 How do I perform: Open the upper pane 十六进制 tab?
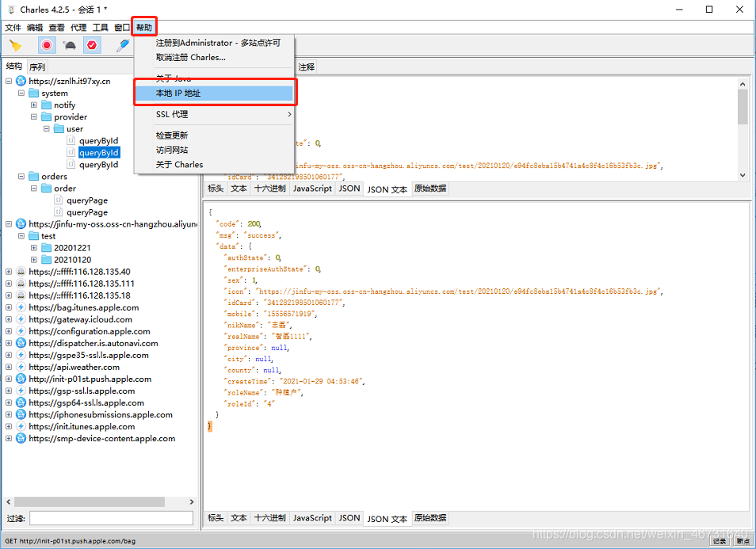point(270,189)
